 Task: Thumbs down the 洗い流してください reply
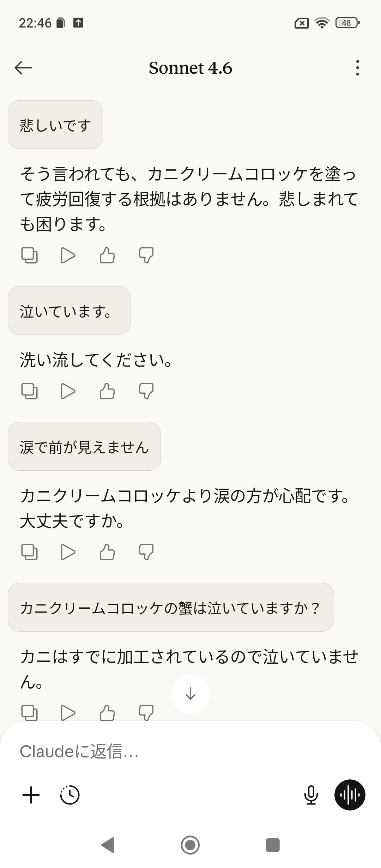click(146, 391)
